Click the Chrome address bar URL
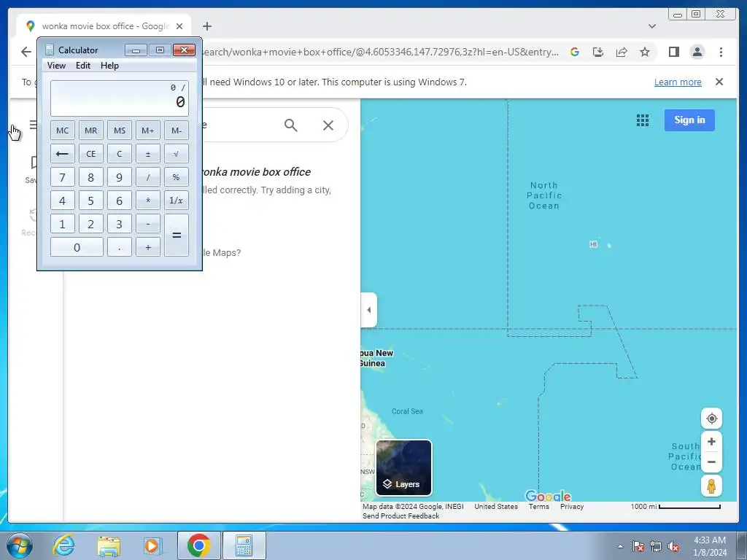The image size is (747, 560). 381,52
